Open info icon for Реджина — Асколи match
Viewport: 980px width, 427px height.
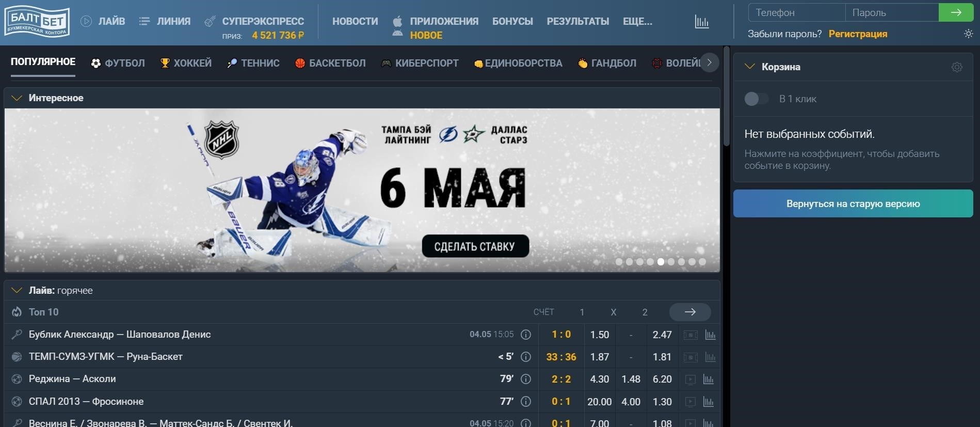(x=526, y=379)
